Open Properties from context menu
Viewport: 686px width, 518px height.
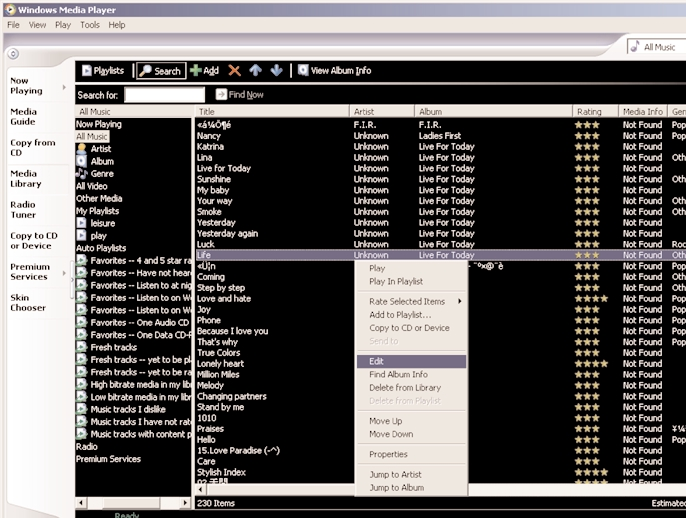click(411, 454)
